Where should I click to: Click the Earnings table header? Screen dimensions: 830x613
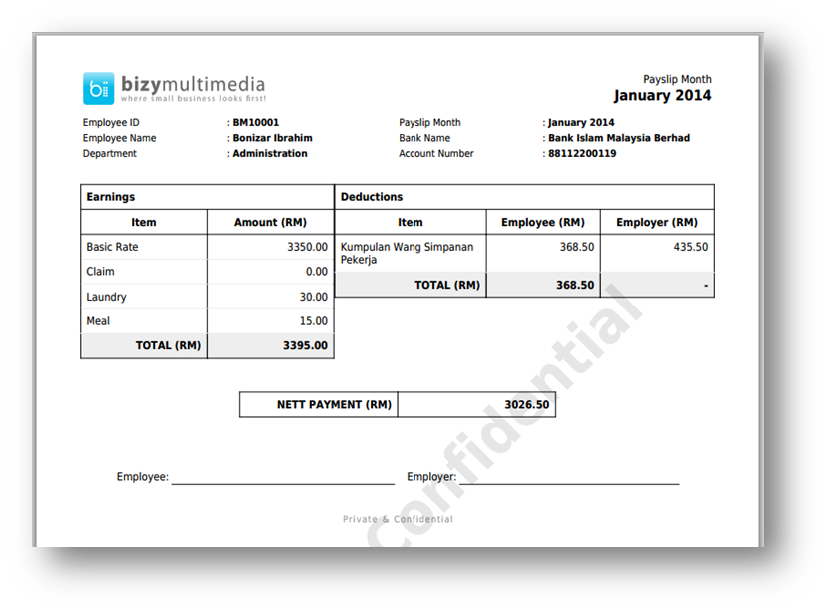click(x=111, y=197)
